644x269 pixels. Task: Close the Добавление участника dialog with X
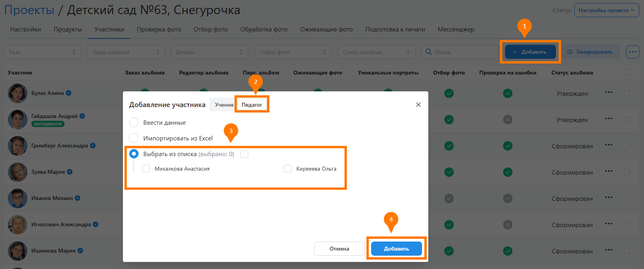pos(418,105)
